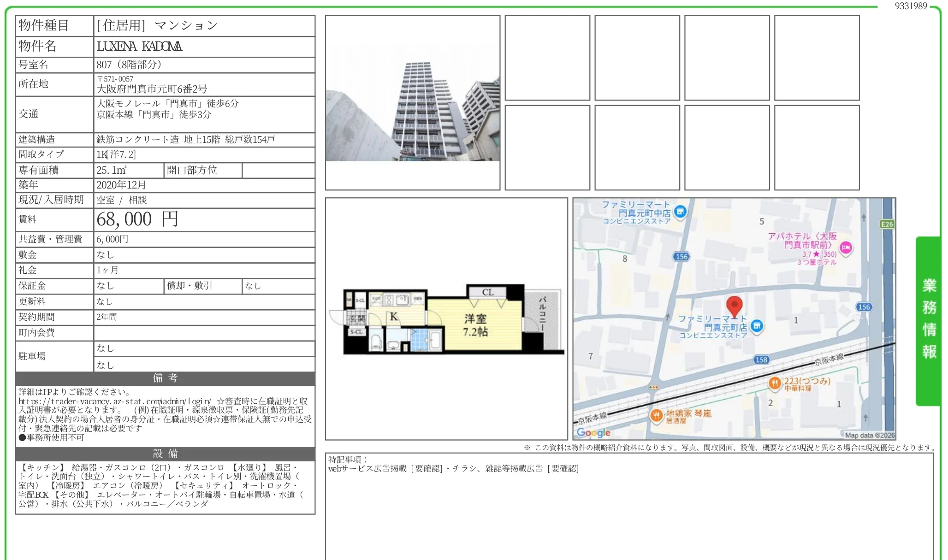Select the last bottom-row empty photo slot
The image size is (948, 560).
[817, 147]
